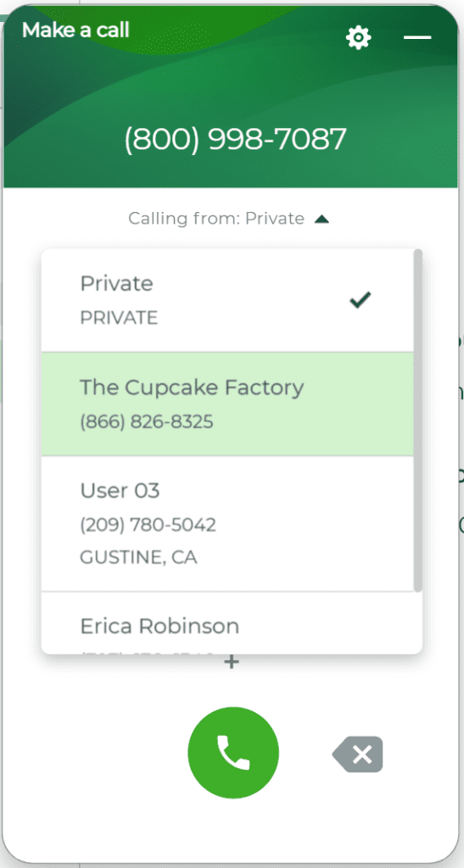Viewport: 464px width, 868px height.
Task: Open the settings gear icon
Action: [x=358, y=37]
